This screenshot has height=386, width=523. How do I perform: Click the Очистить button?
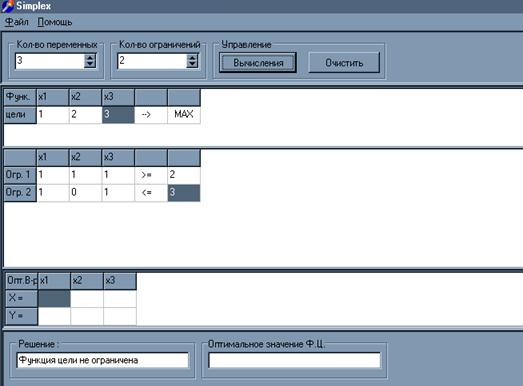coord(344,63)
